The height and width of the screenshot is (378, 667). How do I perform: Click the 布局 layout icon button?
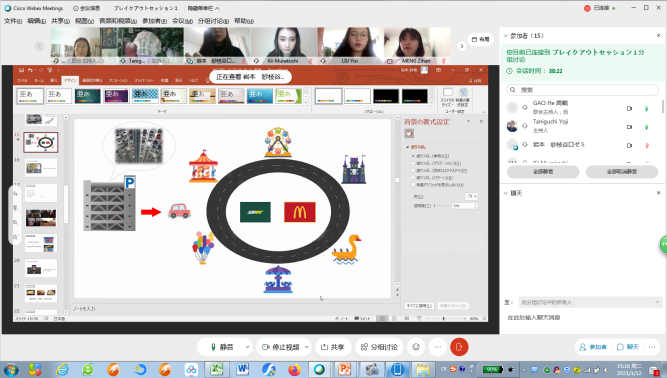pos(481,40)
